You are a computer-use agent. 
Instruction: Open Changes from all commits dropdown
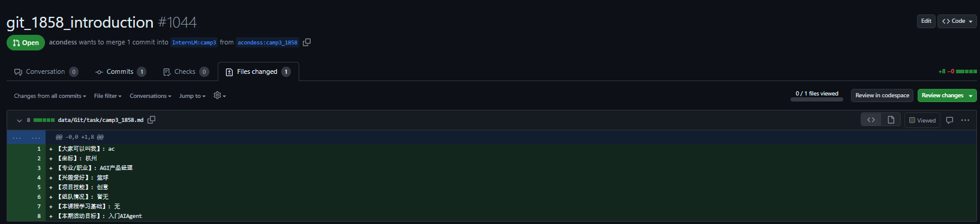coord(50,96)
